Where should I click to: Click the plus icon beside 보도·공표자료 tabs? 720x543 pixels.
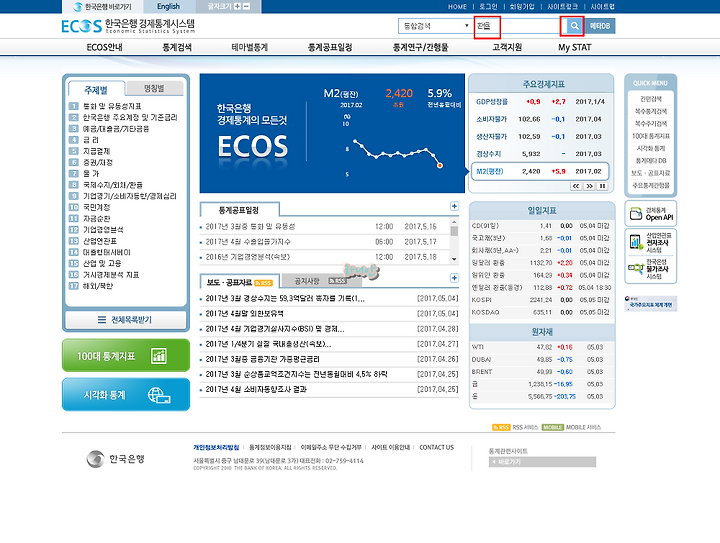pyautogui.click(x=454, y=278)
